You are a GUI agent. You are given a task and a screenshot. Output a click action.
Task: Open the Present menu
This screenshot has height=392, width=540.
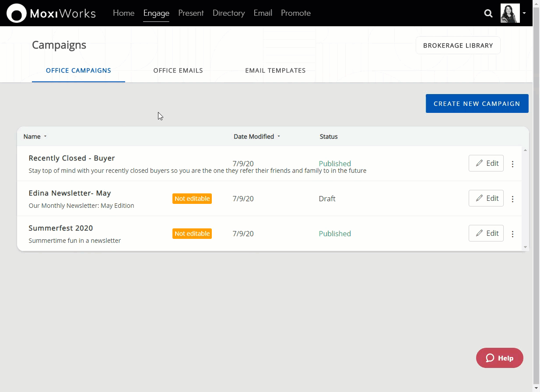click(x=191, y=13)
